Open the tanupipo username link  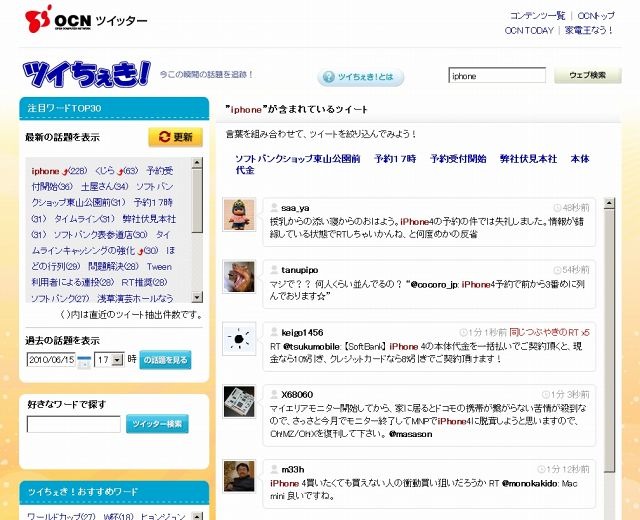click(300, 270)
